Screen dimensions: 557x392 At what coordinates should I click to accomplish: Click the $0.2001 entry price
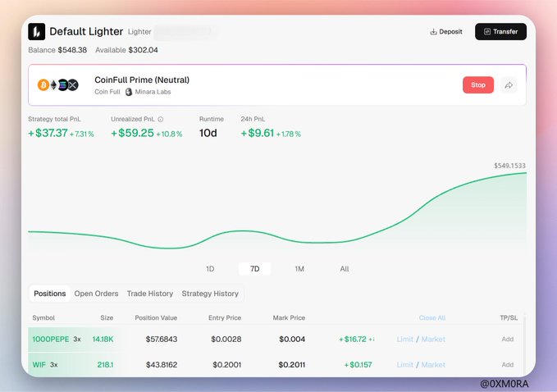(227, 365)
